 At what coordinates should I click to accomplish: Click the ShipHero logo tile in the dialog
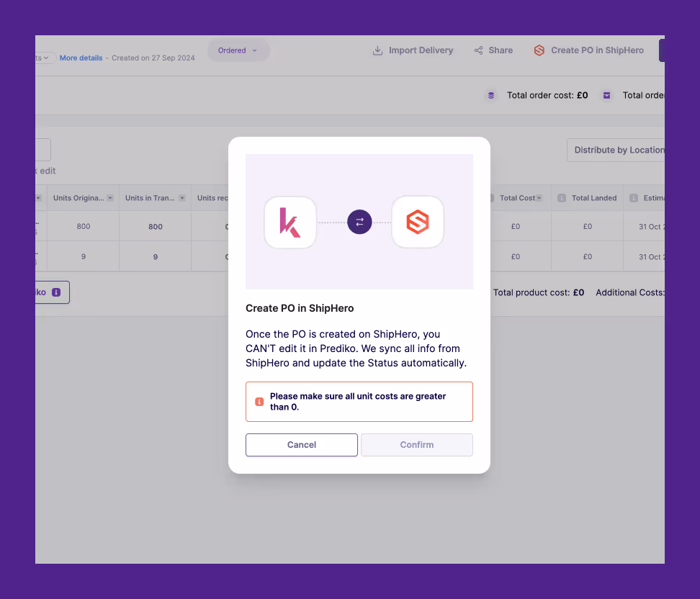click(x=418, y=222)
